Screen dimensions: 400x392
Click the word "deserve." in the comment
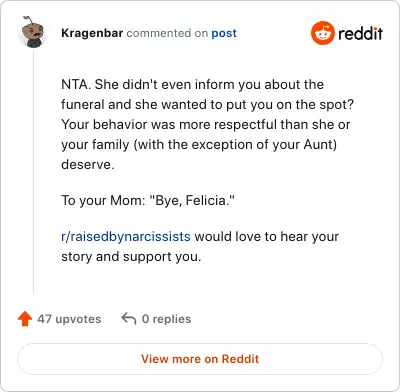88,164
